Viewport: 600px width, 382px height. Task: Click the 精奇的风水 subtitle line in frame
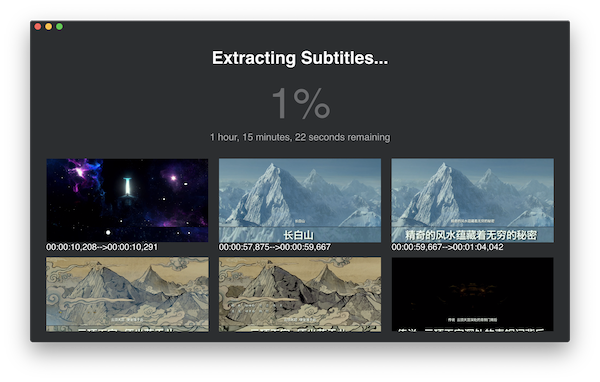(x=471, y=235)
